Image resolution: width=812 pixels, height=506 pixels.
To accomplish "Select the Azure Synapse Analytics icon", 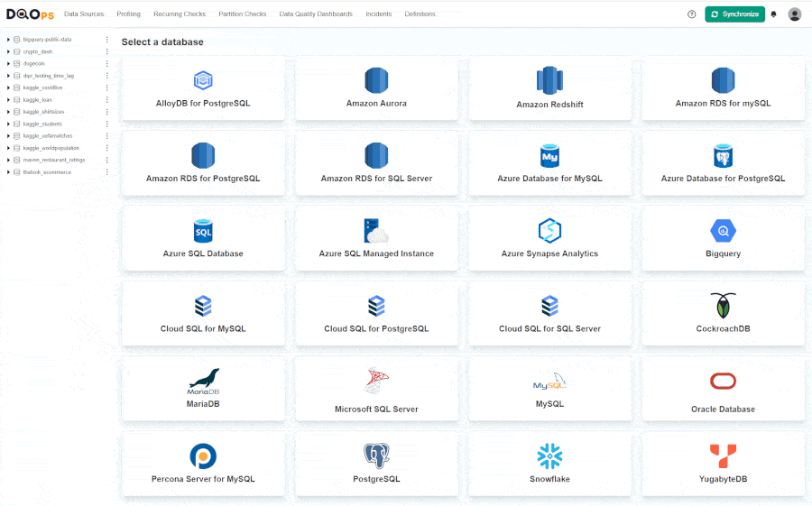I will (549, 231).
